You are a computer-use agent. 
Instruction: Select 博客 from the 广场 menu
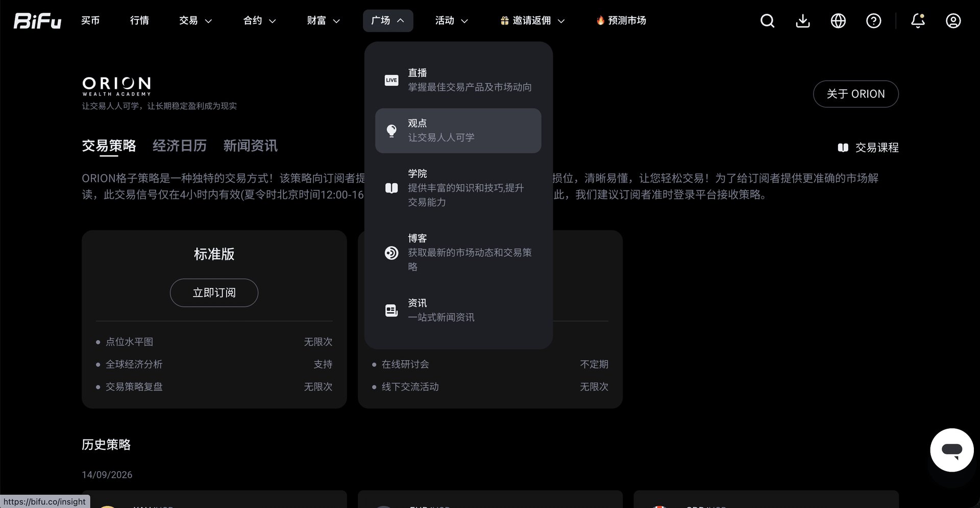(x=458, y=253)
